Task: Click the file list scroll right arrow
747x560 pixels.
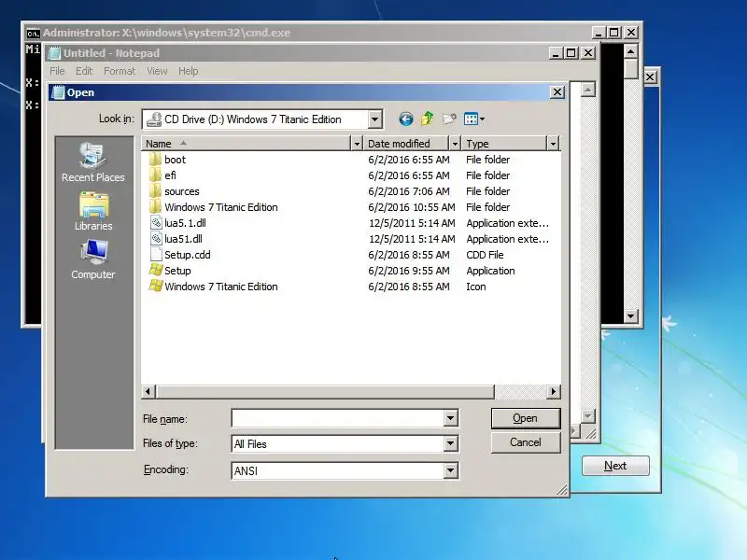Action: (x=553, y=391)
